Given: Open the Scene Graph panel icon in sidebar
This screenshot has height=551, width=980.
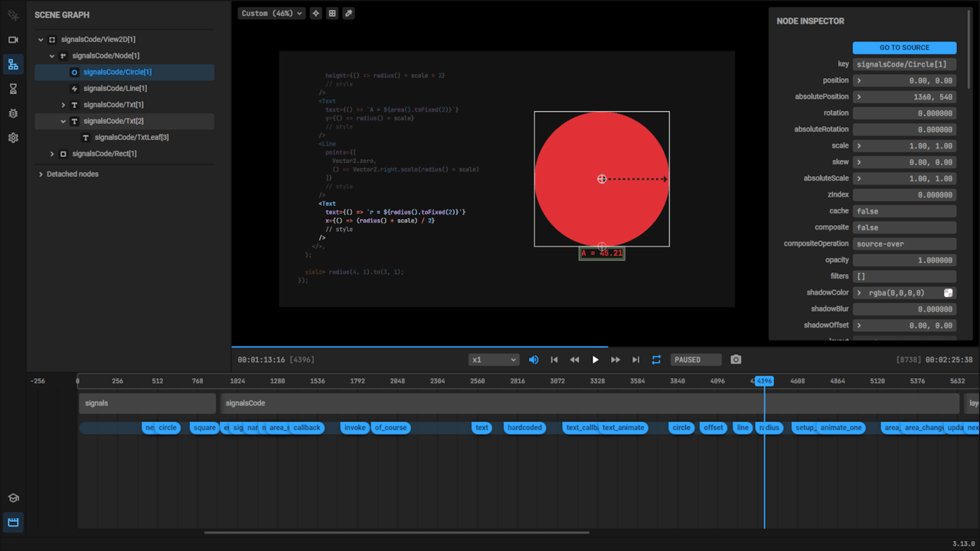Looking at the screenshot, I should coord(12,64).
